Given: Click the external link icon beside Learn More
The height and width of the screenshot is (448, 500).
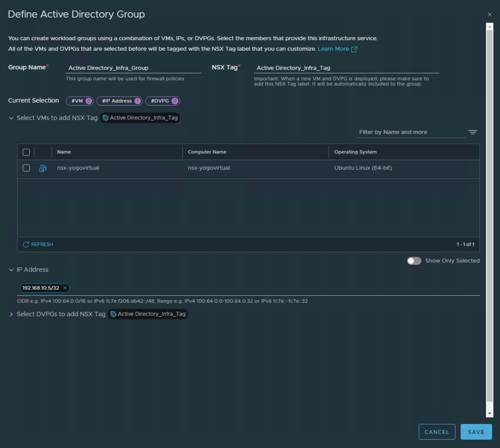Looking at the screenshot, I should (x=354, y=49).
